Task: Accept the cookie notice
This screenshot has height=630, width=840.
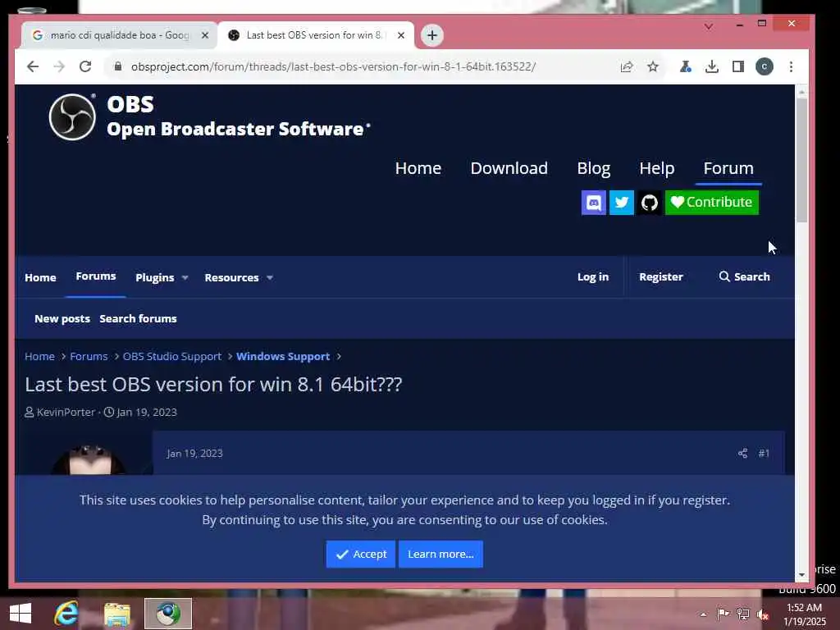Action: [x=361, y=554]
